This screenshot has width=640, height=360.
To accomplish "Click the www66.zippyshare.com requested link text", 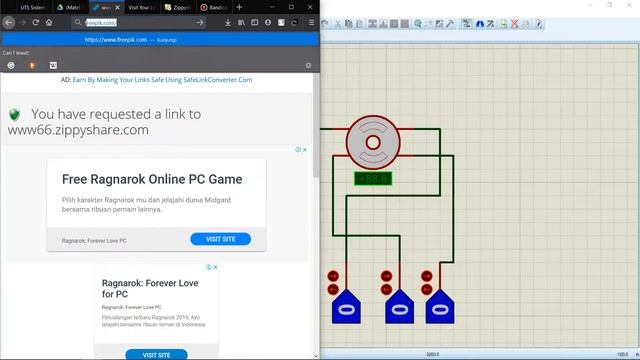I will [x=78, y=130].
